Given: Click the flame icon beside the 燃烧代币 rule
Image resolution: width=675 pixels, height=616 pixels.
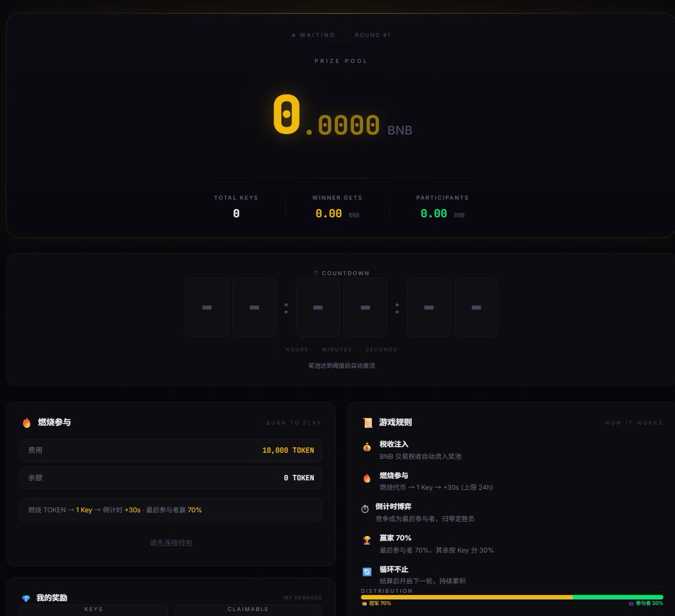Looking at the screenshot, I should (x=367, y=478).
